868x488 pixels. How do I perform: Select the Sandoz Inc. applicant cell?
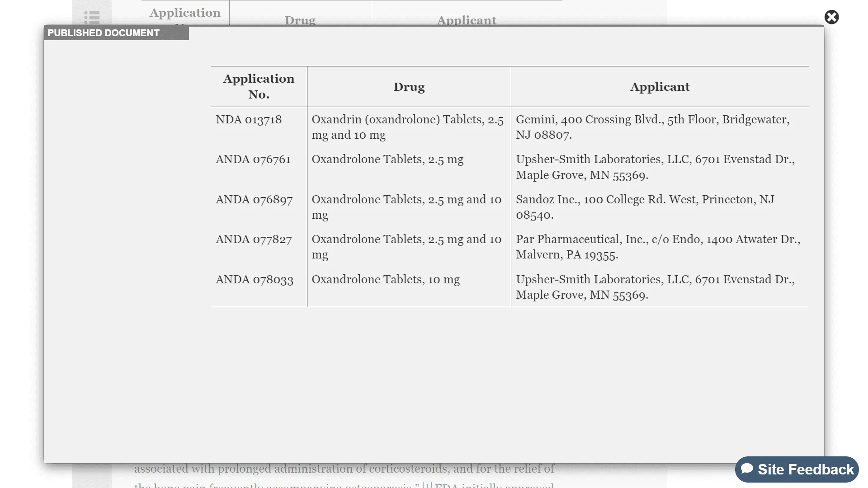click(660, 207)
